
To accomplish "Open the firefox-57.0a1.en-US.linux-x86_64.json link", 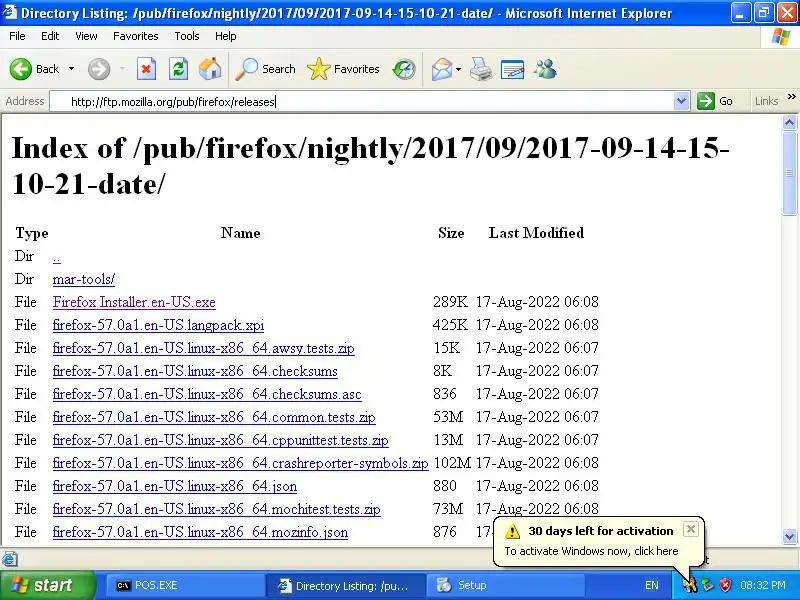I will click(x=174, y=486).
